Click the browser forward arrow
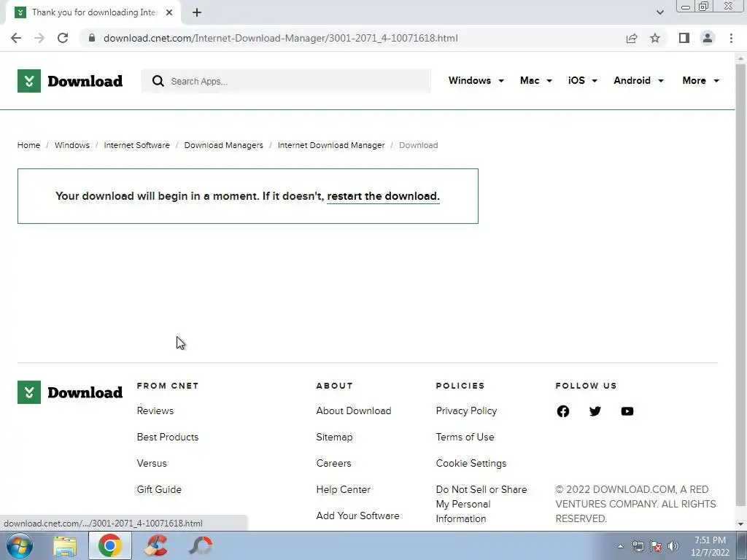 39,38
